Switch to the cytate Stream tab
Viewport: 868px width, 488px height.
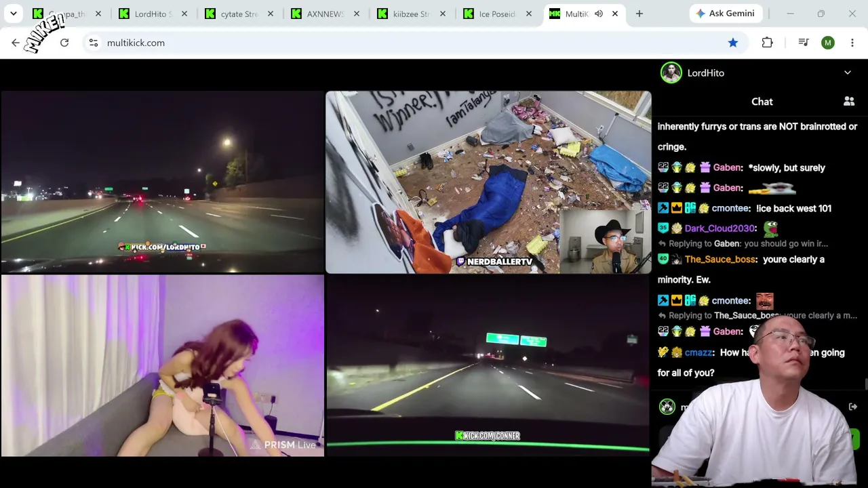239,14
